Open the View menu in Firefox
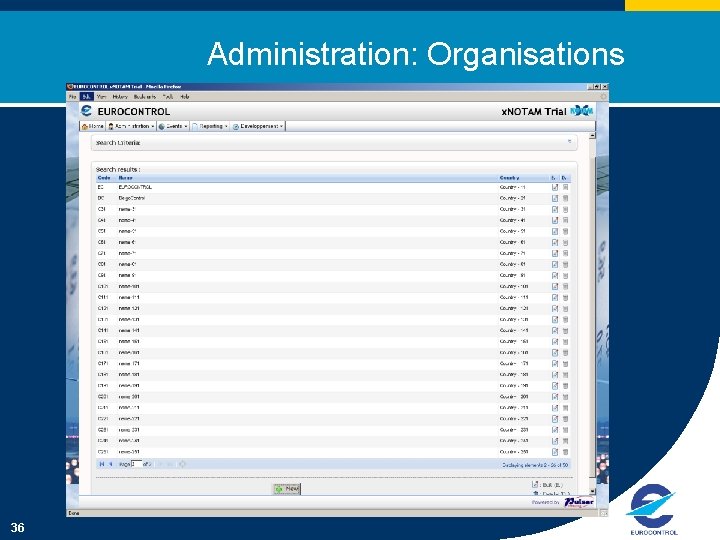Viewport: 720px width, 540px height. pos(101,97)
